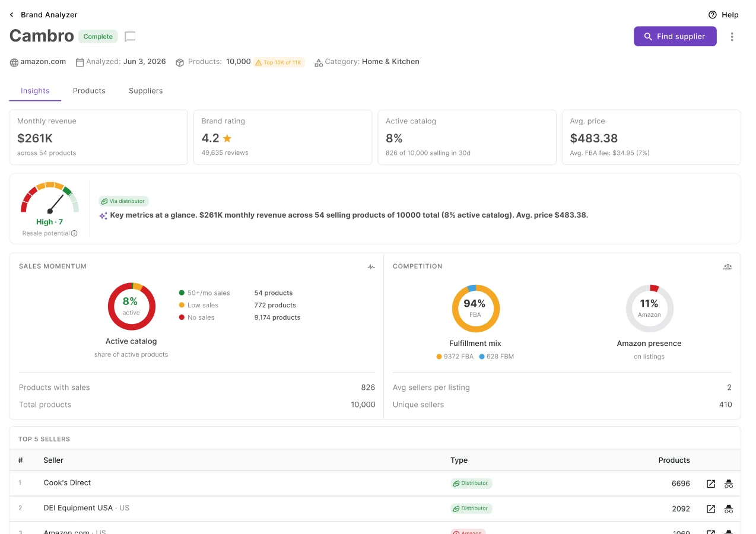Click the orange Low sales legend dot
The height and width of the screenshot is (534, 756).
tap(182, 306)
